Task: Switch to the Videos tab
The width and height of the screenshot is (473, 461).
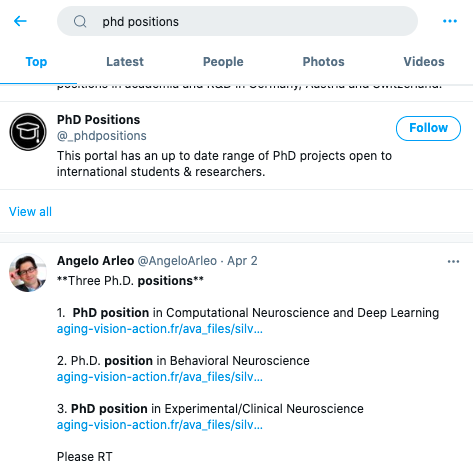Action: pyautogui.click(x=424, y=62)
